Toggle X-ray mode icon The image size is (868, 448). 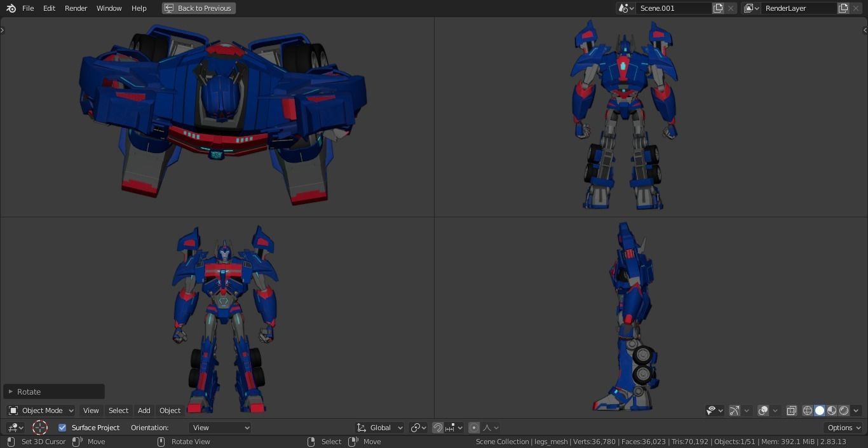(791, 411)
